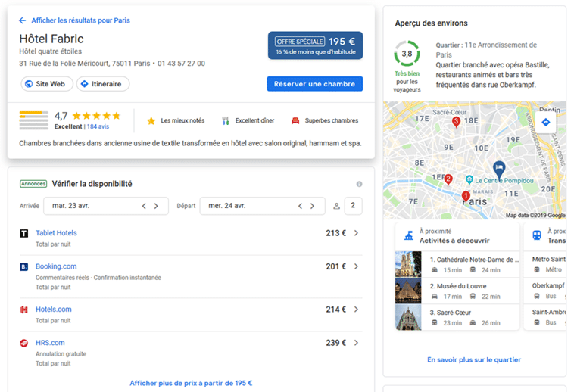Move departure date one day earlier
Image resolution: width=574 pixels, height=392 pixels.
pos(300,206)
